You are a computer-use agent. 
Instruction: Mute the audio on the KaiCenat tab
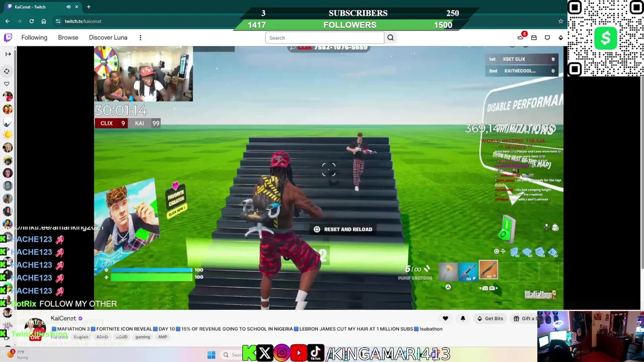pyautogui.click(x=68, y=7)
